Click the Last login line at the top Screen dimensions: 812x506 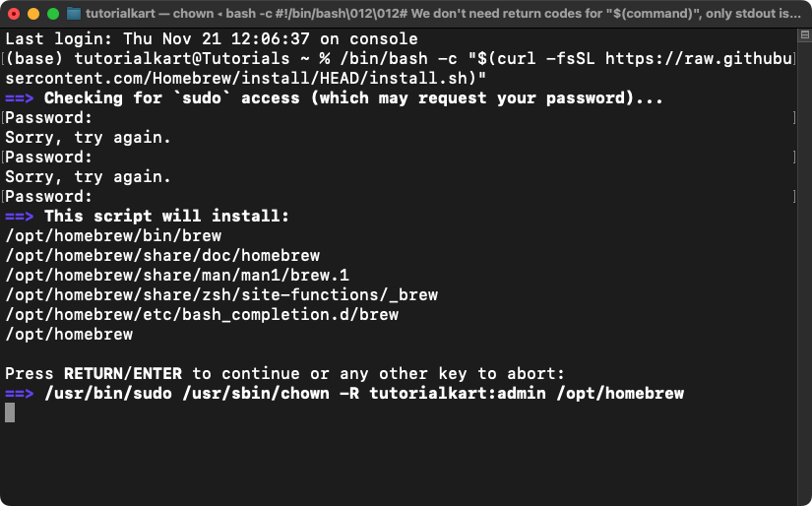[212, 38]
